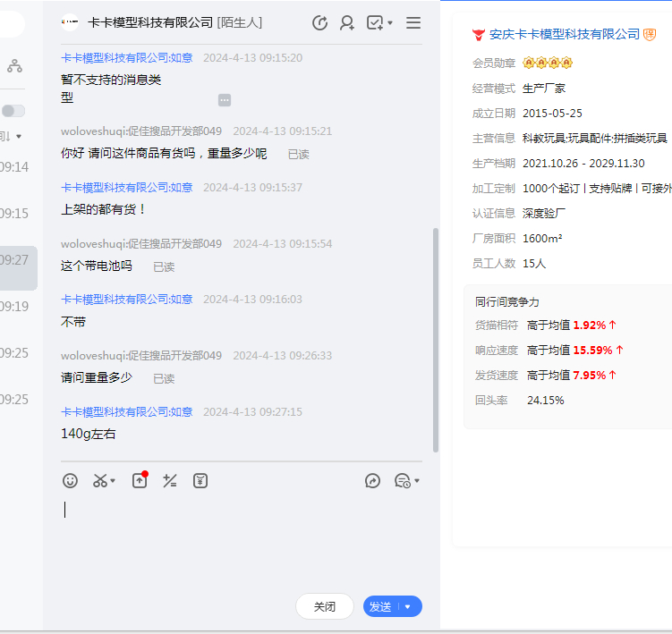Open the 安庆卡卡模型科技有限公司 company link
The height and width of the screenshot is (634, 672).
[564, 34]
